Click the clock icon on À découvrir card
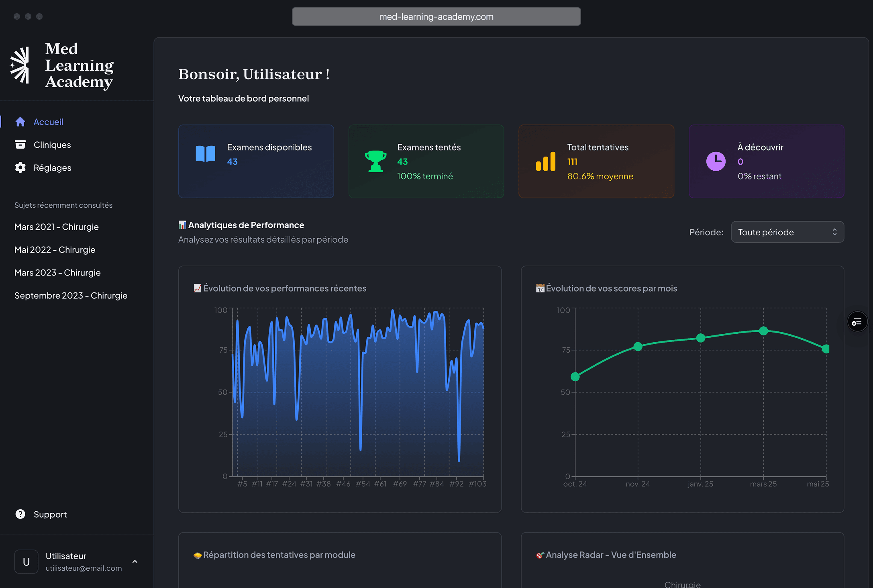The height and width of the screenshot is (588, 873). click(x=716, y=161)
